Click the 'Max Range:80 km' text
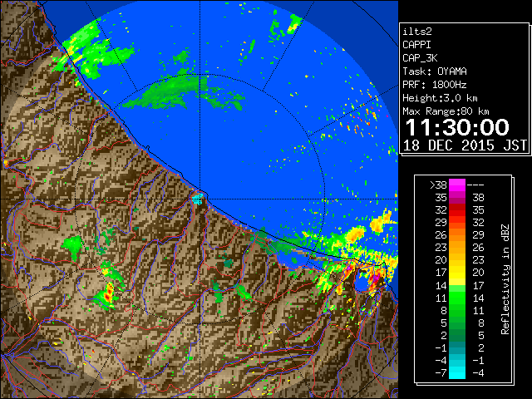 click(x=446, y=111)
